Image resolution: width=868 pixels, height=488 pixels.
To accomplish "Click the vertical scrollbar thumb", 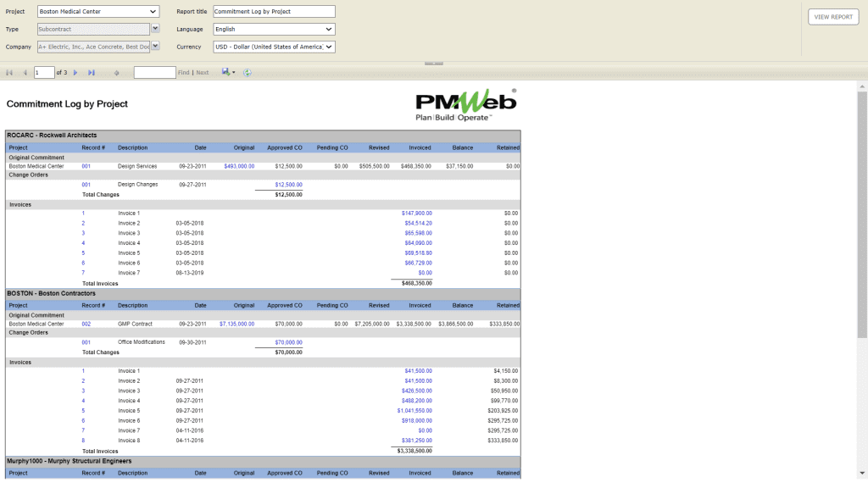I will 862,214.
